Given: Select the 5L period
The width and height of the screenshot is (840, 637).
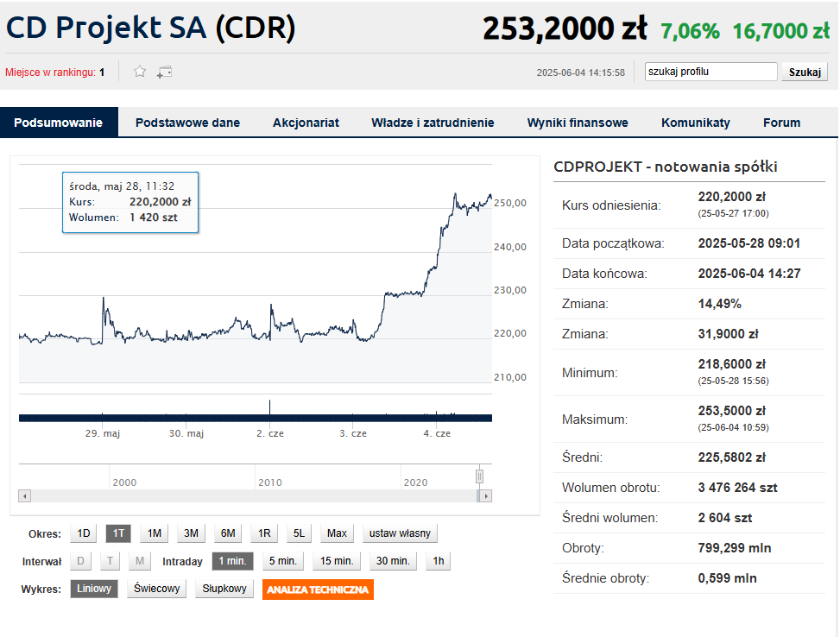Looking at the screenshot, I should 299,533.
